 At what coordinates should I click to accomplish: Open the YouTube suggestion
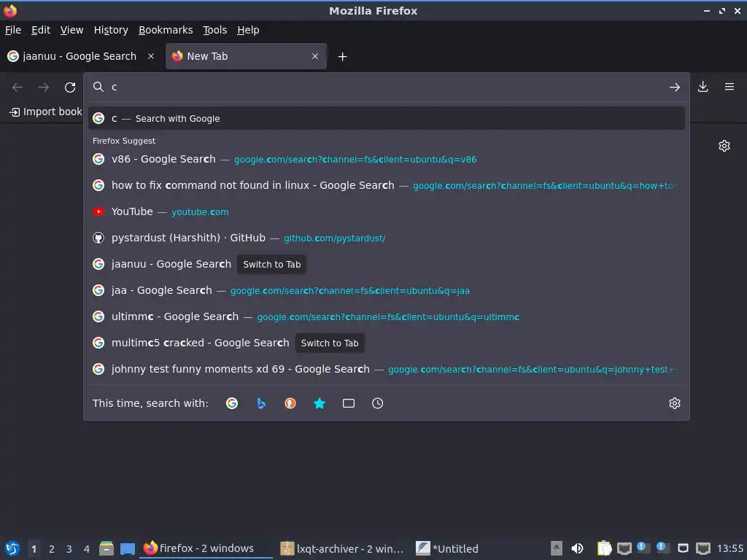coord(387,211)
